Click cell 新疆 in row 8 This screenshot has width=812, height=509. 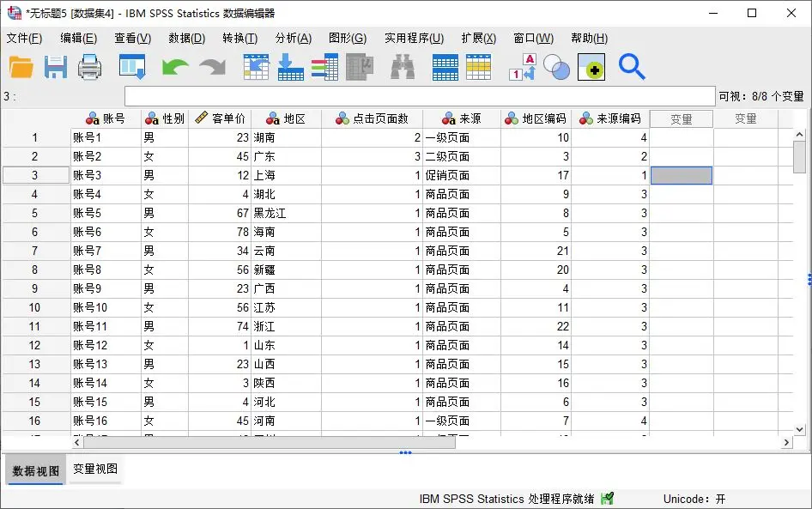coord(286,270)
